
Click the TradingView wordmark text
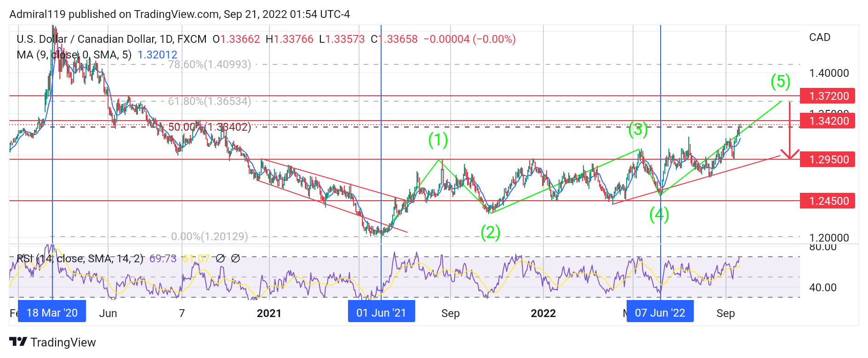63,342
